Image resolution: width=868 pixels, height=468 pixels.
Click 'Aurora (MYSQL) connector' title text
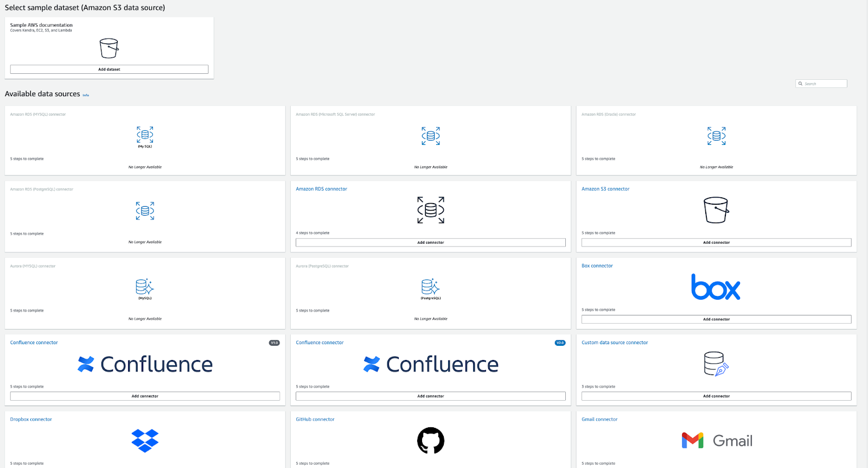pyautogui.click(x=33, y=266)
